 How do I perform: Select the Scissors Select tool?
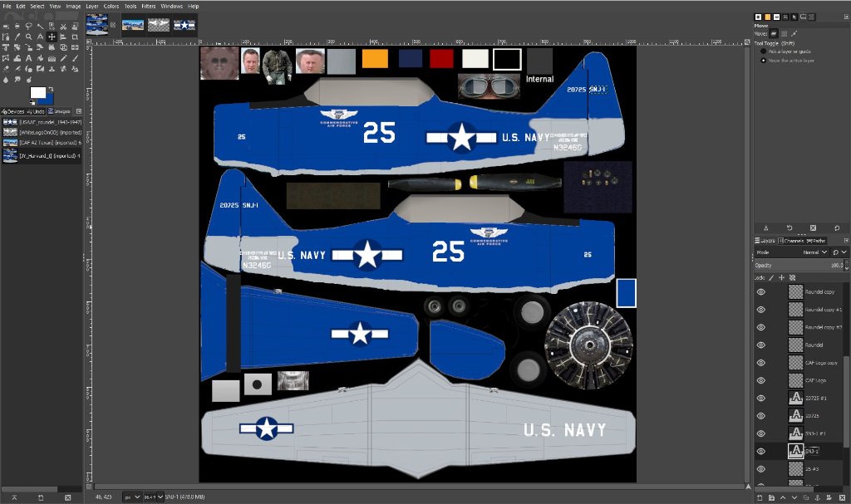(63, 26)
